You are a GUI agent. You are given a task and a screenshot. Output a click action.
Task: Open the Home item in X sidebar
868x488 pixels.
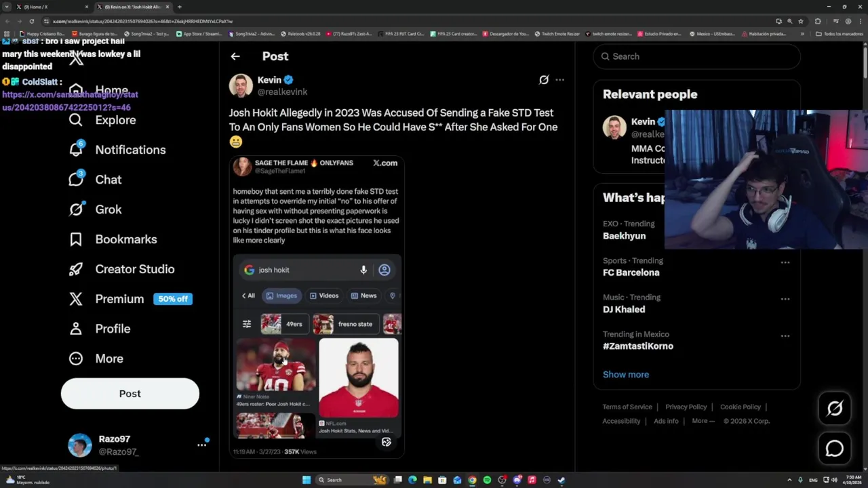pos(99,90)
